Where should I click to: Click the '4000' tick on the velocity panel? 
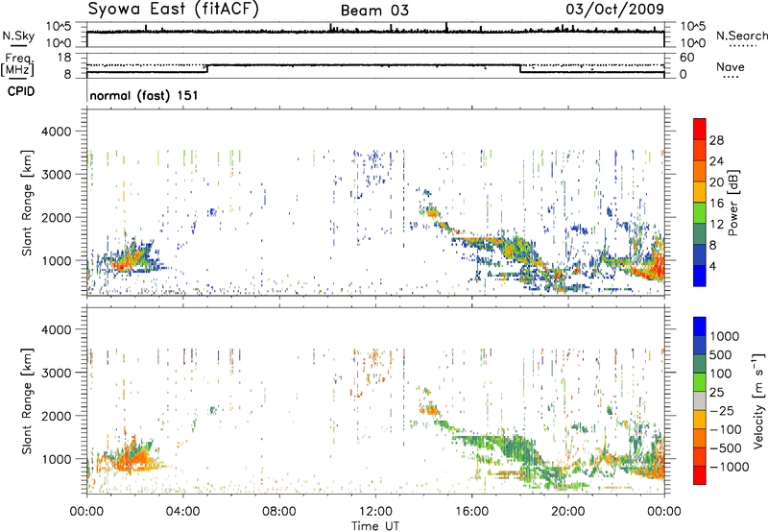click(57, 330)
